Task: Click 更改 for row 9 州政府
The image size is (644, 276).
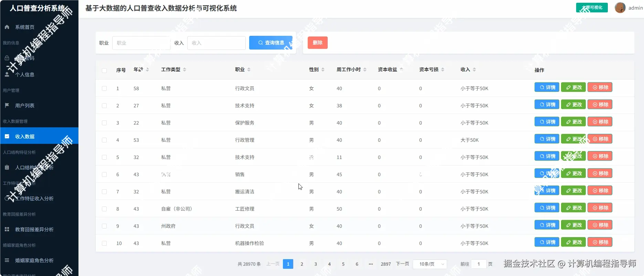Action: tap(573, 225)
